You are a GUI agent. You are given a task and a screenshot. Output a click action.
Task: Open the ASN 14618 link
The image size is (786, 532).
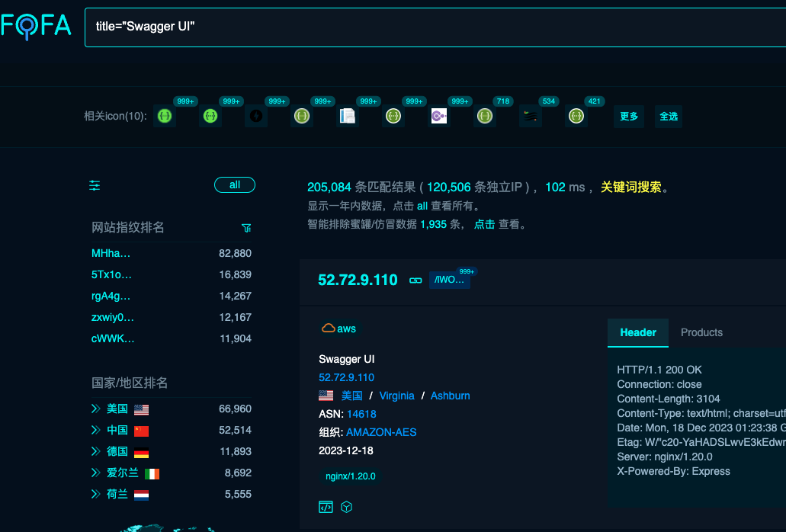point(361,415)
